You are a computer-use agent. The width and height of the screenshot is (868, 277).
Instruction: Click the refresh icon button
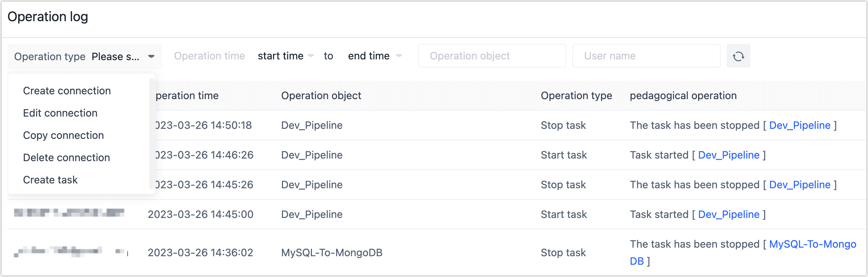(738, 56)
